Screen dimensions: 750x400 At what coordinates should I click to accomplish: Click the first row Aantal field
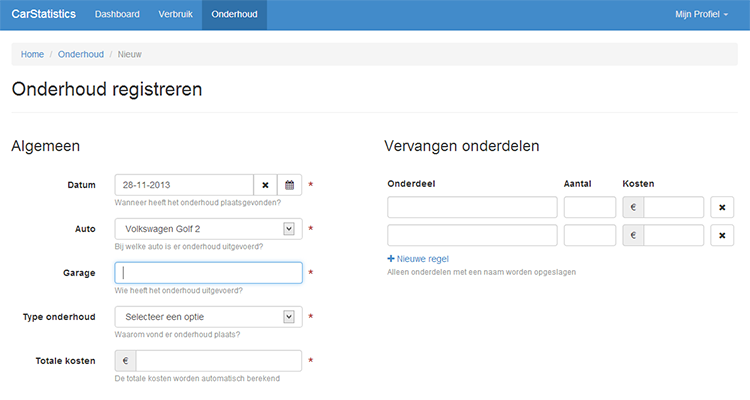(589, 207)
